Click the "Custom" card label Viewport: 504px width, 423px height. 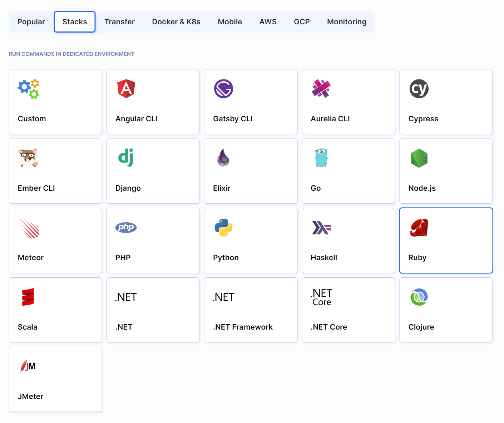(32, 119)
